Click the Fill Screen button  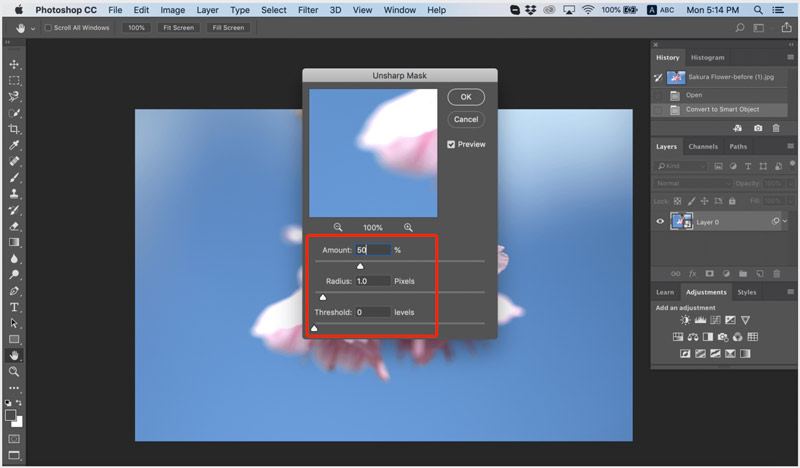(x=228, y=28)
